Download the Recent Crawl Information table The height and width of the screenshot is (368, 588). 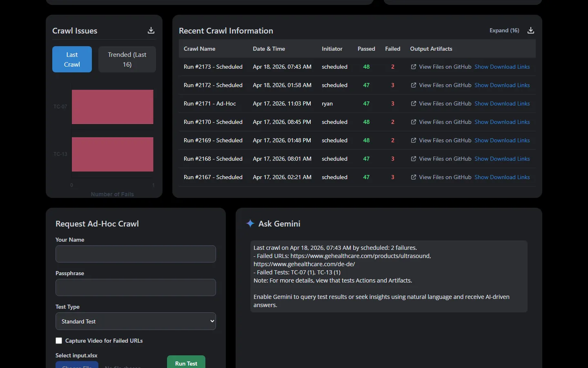531,31
